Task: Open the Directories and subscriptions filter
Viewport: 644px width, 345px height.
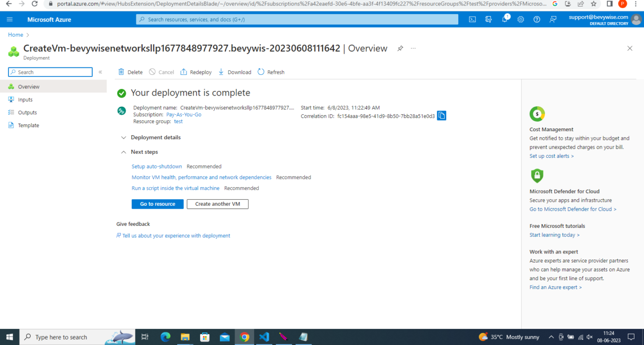Action: click(489, 20)
